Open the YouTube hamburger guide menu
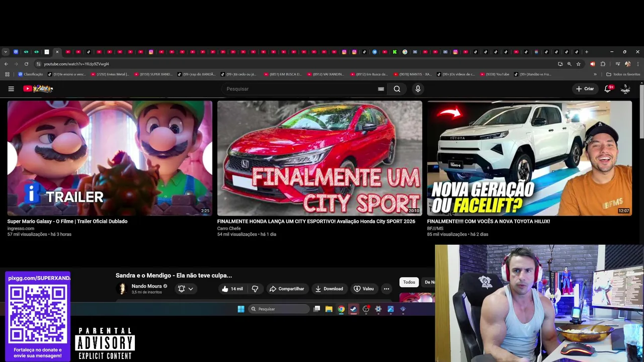 (11, 89)
